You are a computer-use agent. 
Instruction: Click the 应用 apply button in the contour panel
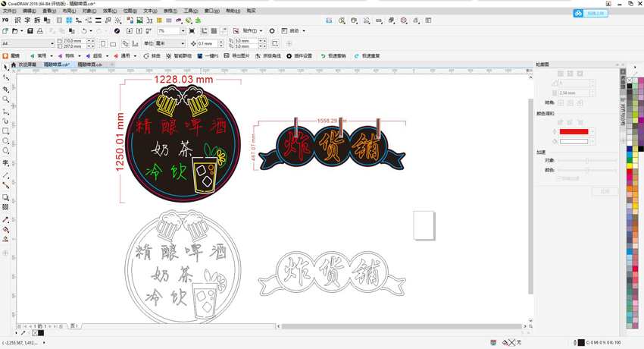pyautogui.click(x=605, y=191)
